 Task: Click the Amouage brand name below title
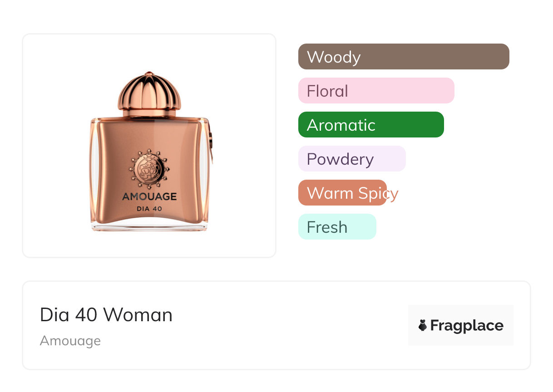coord(70,341)
